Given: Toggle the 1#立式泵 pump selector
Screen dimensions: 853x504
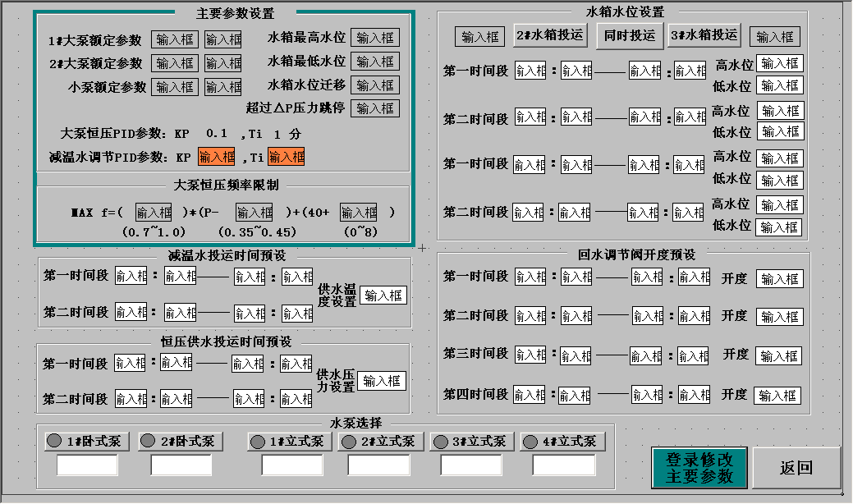Looking at the screenshot, I should pyautogui.click(x=291, y=441).
